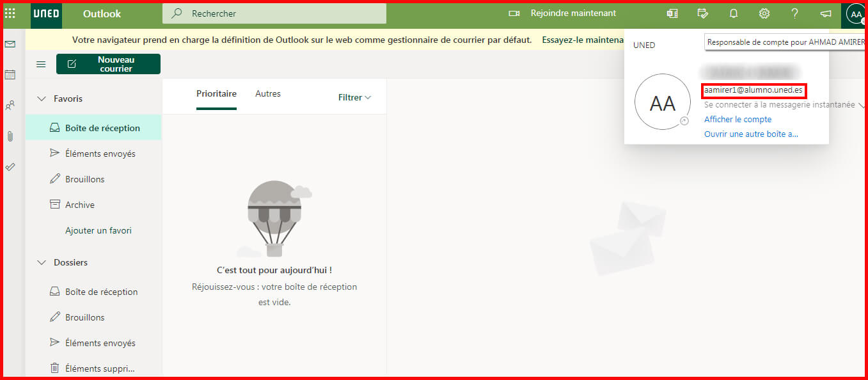Click the large AA profile picture

click(662, 102)
